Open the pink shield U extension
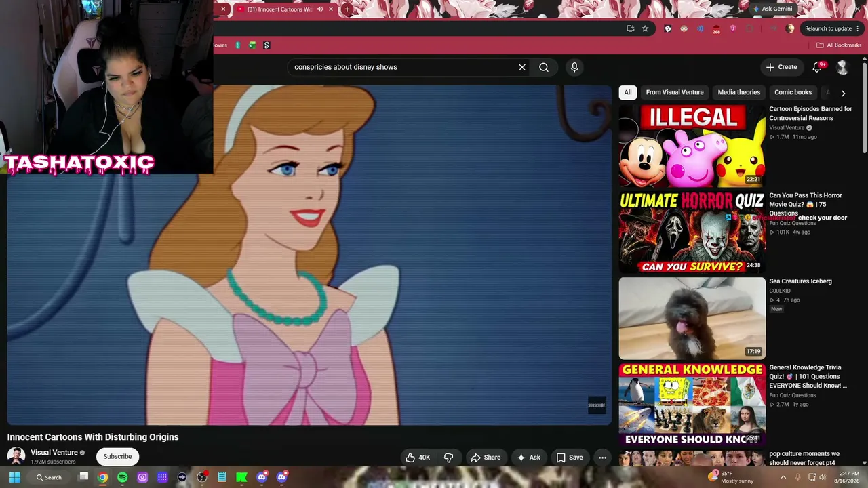Image resolution: width=868 pixels, height=488 pixels. pos(732,28)
